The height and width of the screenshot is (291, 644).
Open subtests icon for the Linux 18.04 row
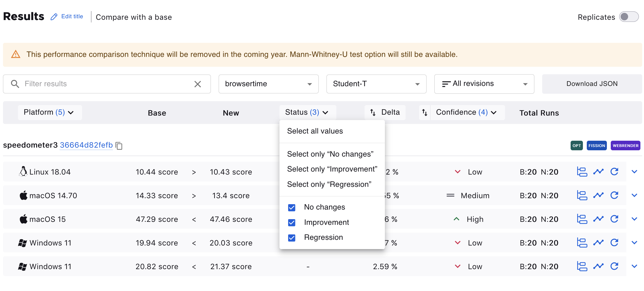pos(582,172)
